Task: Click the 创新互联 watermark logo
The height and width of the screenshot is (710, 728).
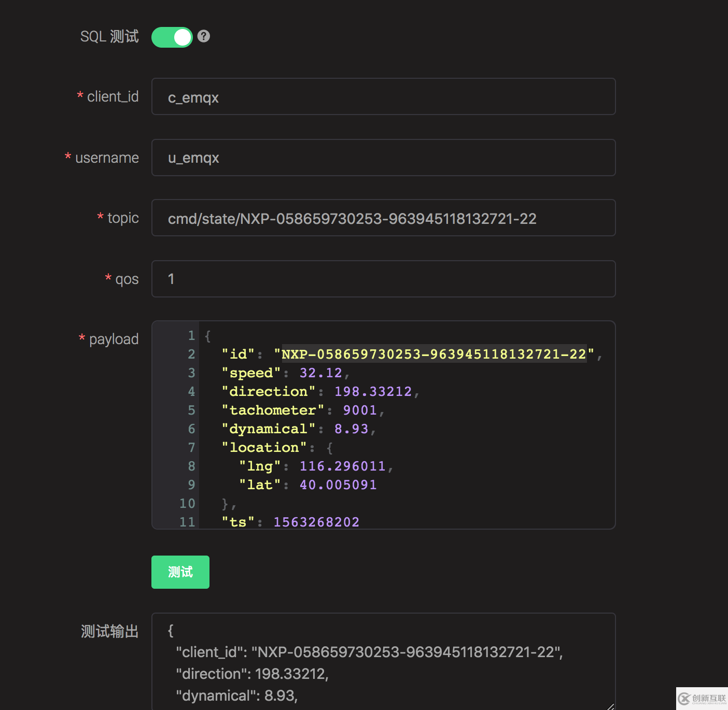Action: pos(702,699)
